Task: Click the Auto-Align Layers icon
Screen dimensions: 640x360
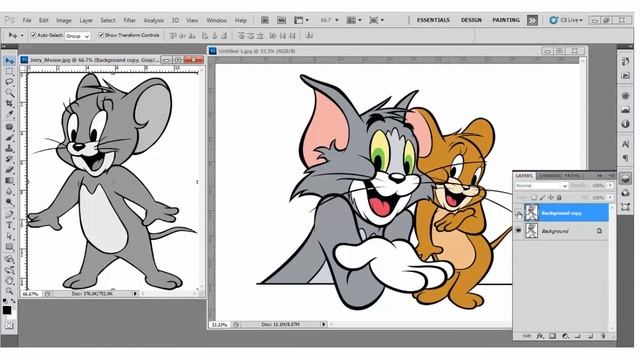Action: (309, 36)
